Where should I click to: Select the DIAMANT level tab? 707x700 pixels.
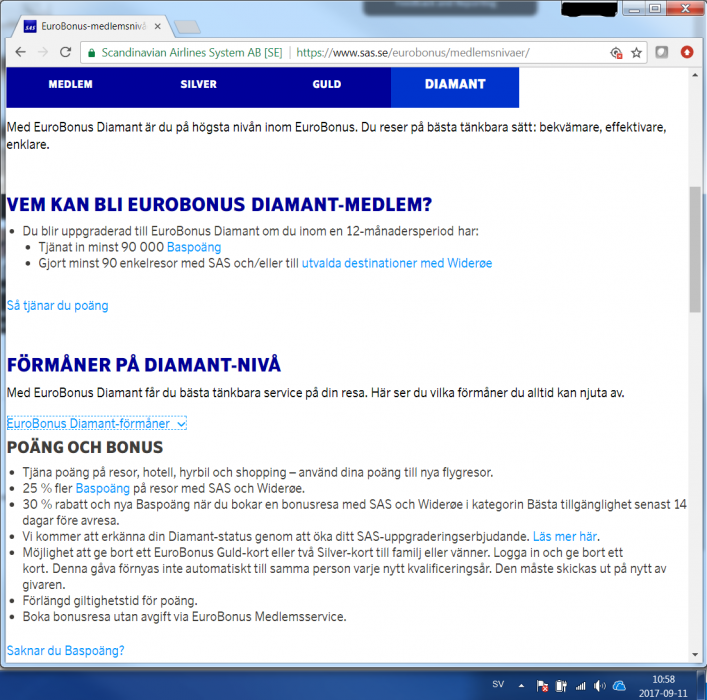(x=455, y=85)
